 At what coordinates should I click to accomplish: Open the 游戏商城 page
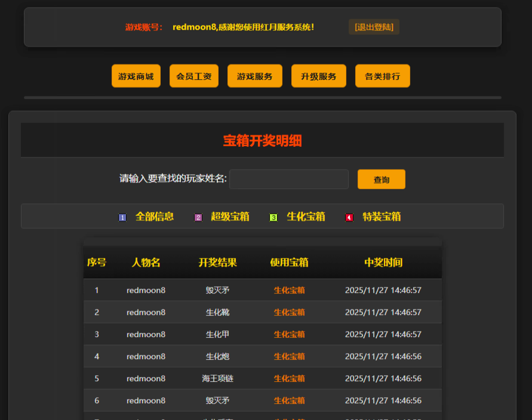click(x=136, y=76)
